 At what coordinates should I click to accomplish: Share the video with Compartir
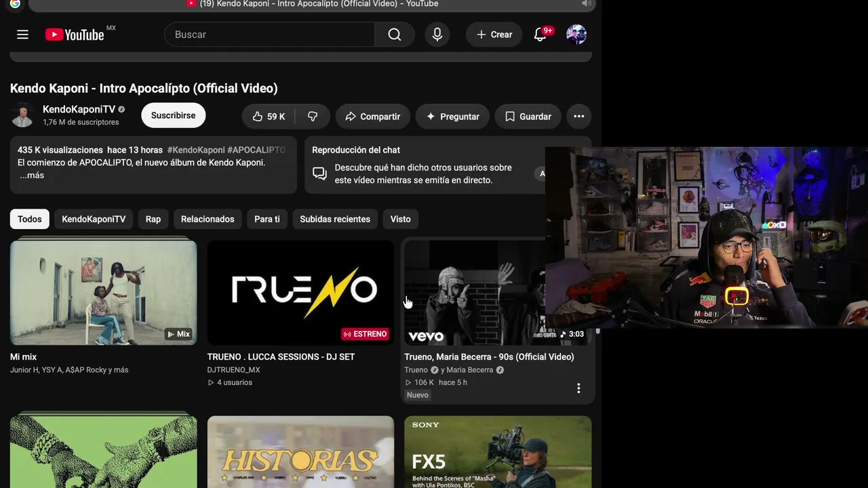click(373, 117)
